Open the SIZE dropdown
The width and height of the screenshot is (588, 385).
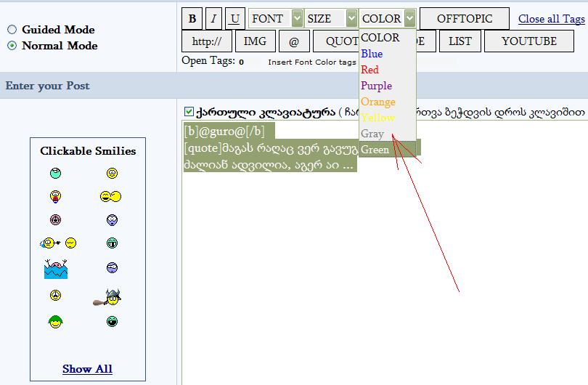point(331,18)
